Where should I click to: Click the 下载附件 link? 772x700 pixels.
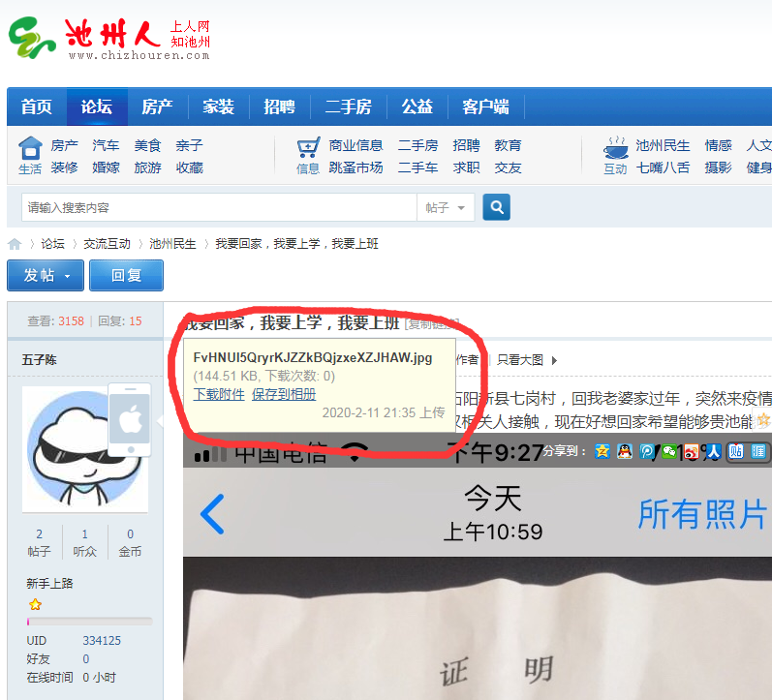(x=219, y=394)
